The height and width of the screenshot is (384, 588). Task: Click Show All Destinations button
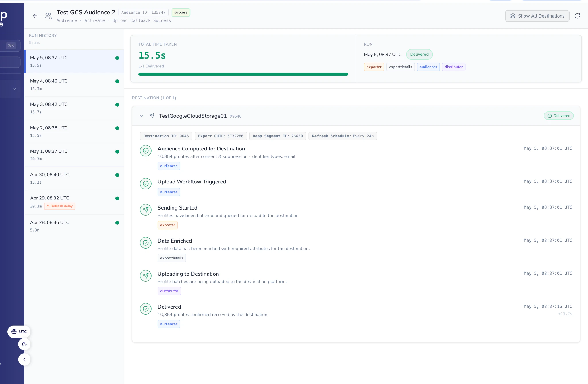tap(537, 16)
